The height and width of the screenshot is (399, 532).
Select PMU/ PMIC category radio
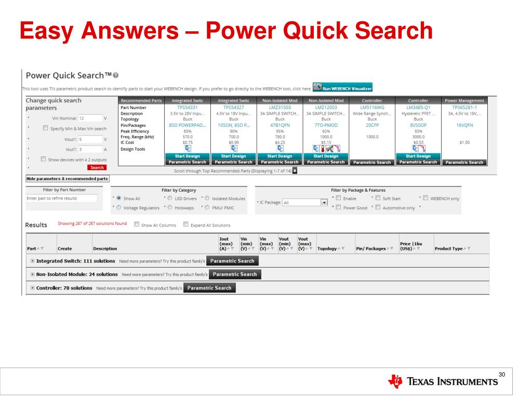coord(207,207)
